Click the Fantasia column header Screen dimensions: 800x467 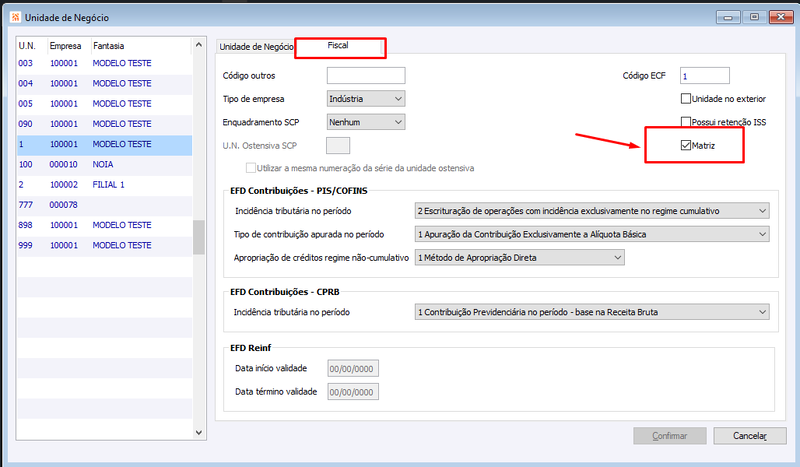[x=141, y=46]
